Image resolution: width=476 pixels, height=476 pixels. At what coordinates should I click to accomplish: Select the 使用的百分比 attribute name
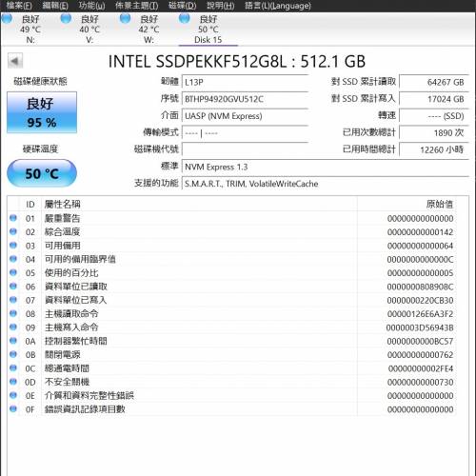tap(71, 273)
